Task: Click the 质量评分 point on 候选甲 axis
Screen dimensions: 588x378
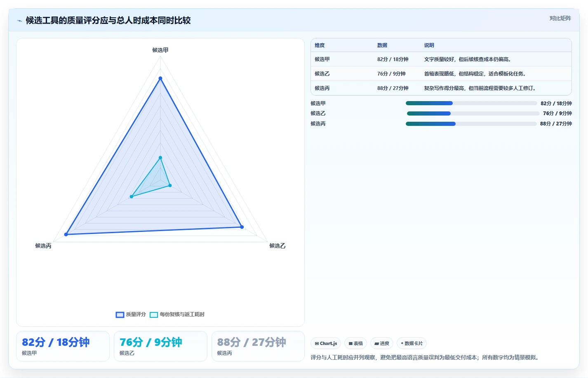Action: (x=160, y=78)
